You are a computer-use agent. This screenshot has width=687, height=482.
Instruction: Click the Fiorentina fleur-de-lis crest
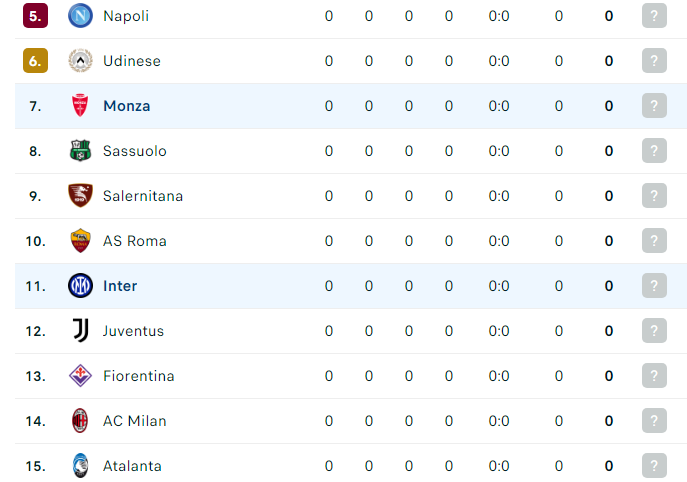click(80, 376)
